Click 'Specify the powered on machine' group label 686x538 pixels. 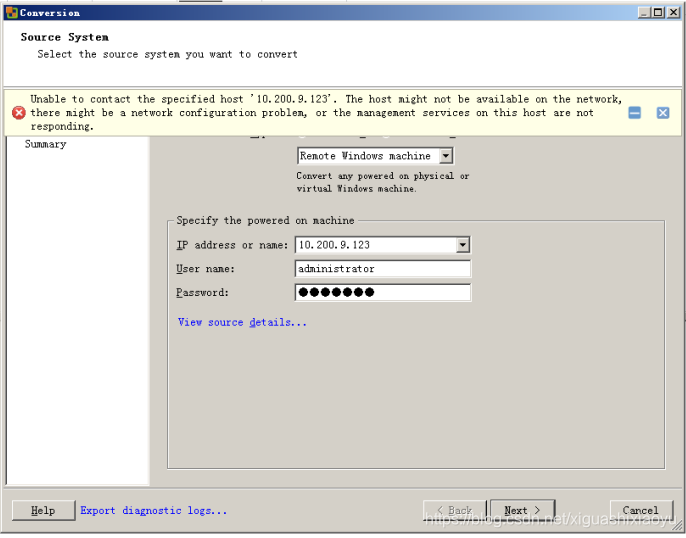266,221
